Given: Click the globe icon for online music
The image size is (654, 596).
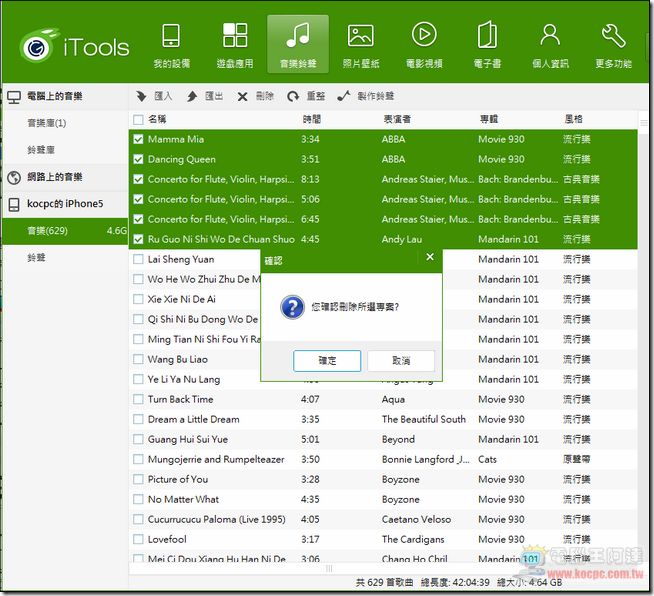Looking at the screenshot, I should pyautogui.click(x=14, y=178).
